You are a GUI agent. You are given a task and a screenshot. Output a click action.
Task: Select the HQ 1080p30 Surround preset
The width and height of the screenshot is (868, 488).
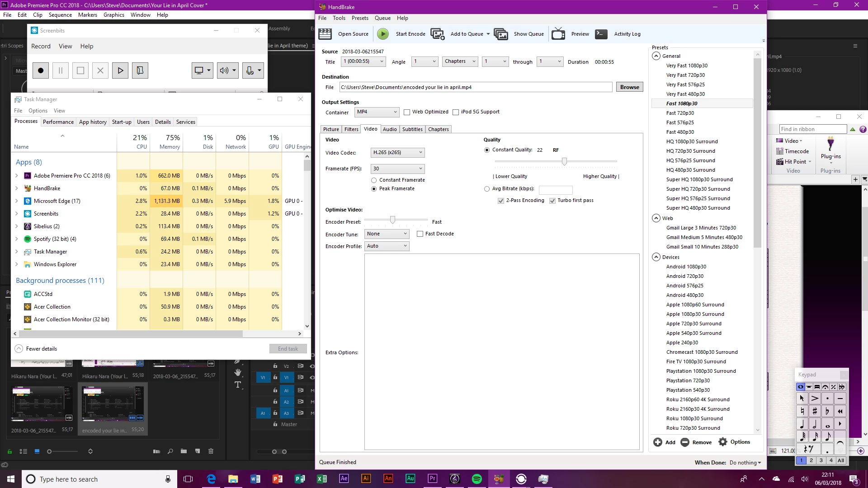(x=692, y=141)
